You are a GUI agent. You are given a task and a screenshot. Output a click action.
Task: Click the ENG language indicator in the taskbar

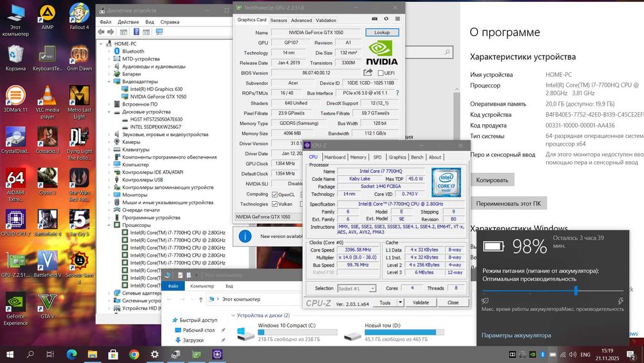585,355
